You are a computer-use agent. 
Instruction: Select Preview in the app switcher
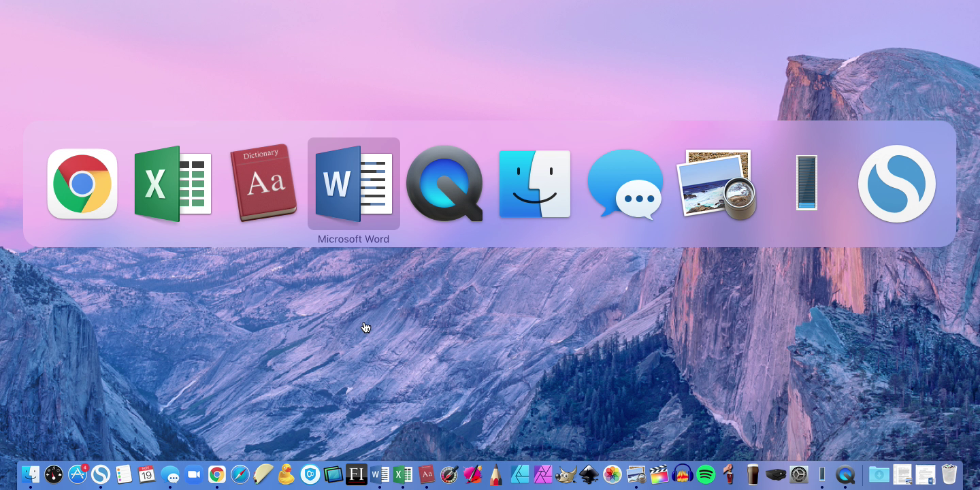click(x=716, y=184)
